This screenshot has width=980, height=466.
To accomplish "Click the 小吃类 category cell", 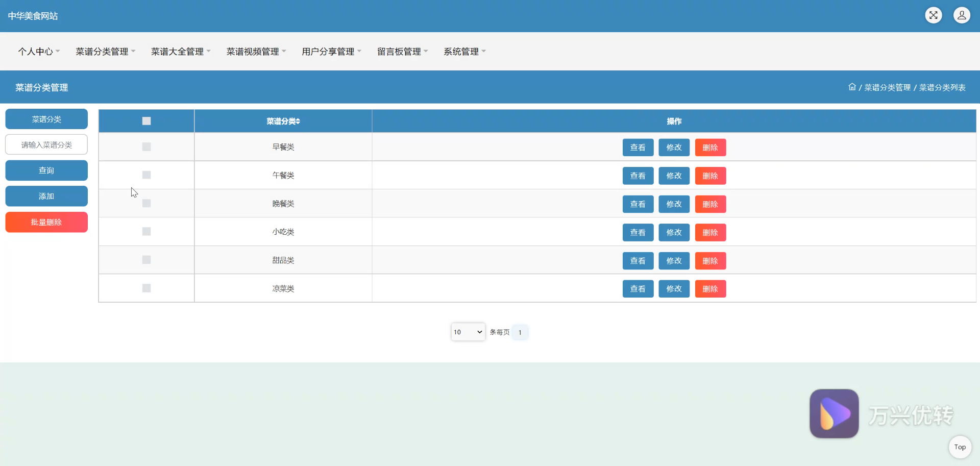I will (283, 232).
